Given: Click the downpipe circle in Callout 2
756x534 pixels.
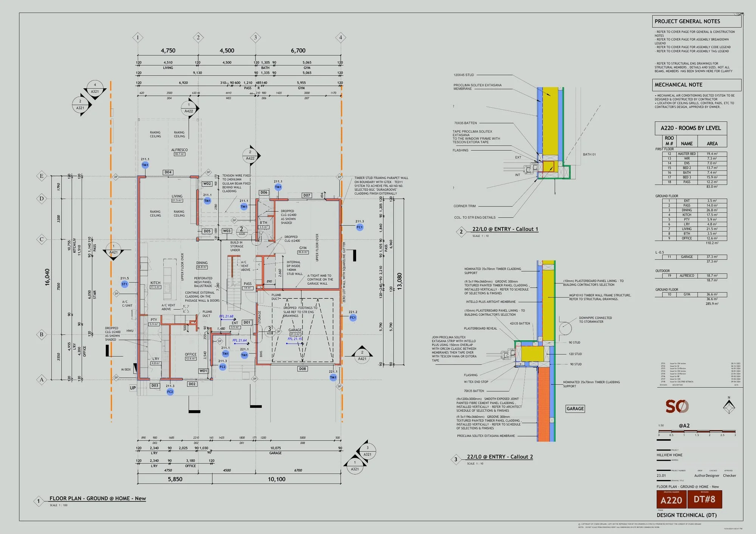Looking at the screenshot, I should [565, 328].
